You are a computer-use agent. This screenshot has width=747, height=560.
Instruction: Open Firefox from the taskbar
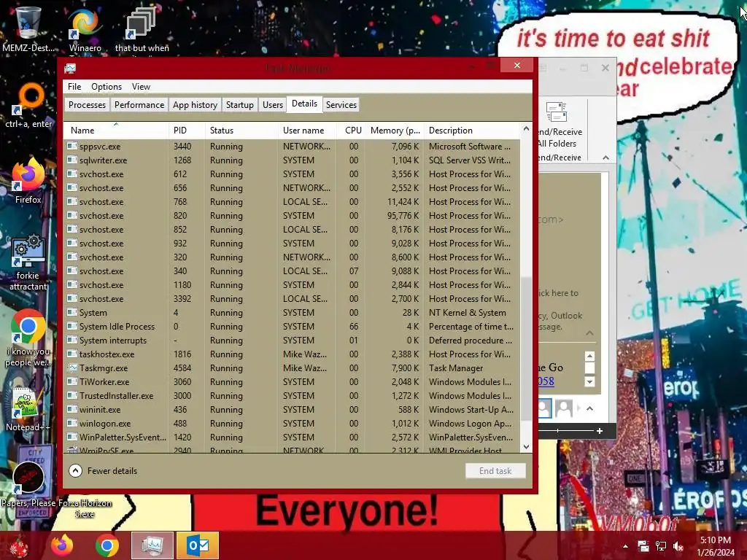(63, 545)
